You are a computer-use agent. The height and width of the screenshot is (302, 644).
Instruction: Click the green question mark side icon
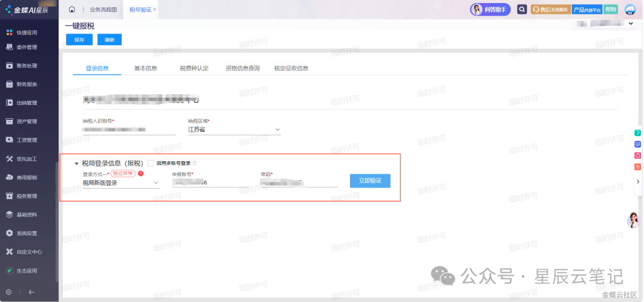[x=637, y=132]
